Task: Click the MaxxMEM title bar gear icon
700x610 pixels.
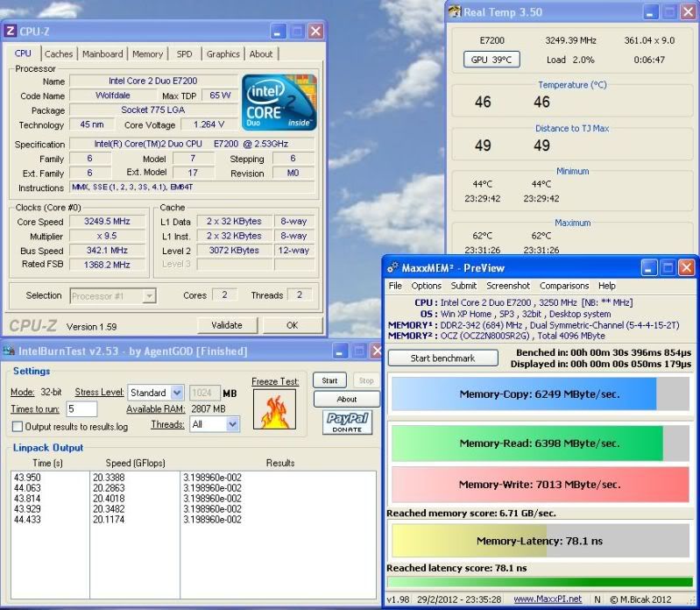Action: 392,267
